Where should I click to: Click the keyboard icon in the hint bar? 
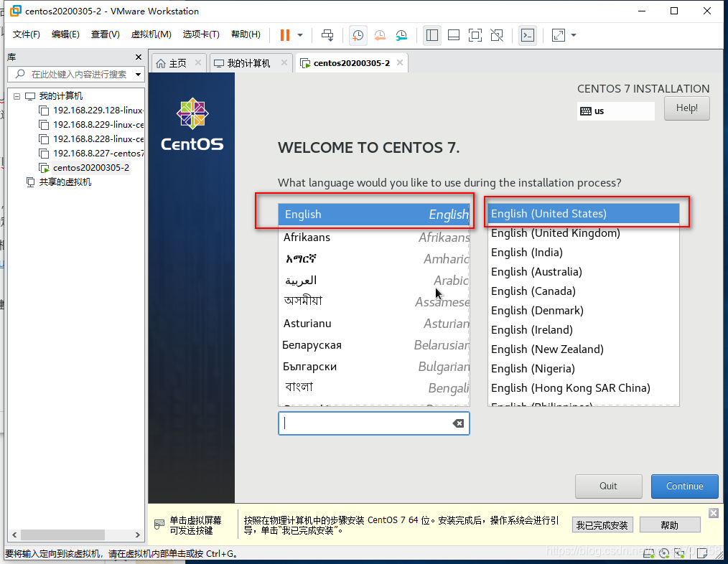(x=159, y=525)
